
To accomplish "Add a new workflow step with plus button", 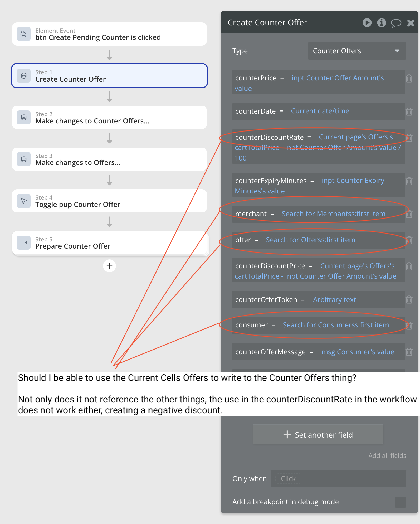I will coord(109,266).
